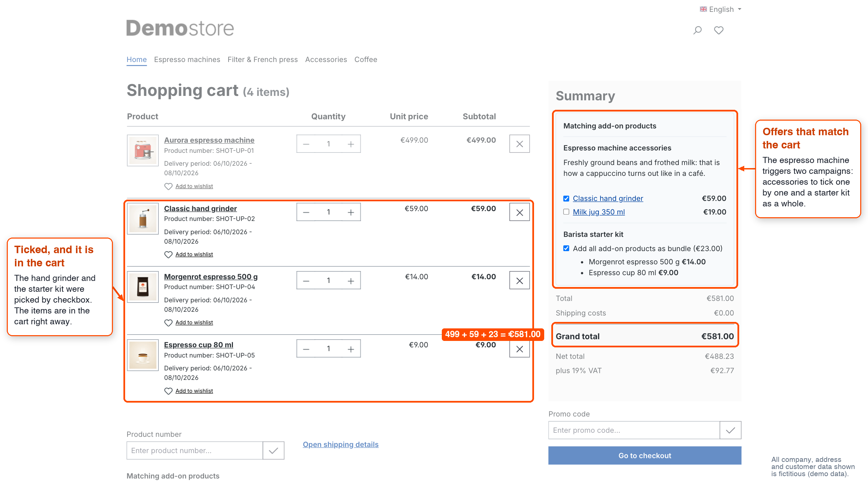Open the Aurora espresso machine product link
The image size is (868, 488).
(209, 140)
